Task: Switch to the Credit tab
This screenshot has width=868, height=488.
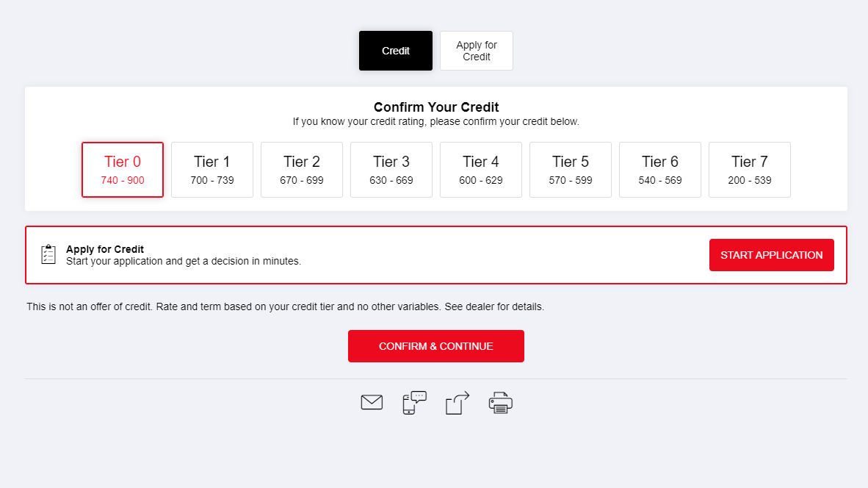Action: click(x=396, y=51)
